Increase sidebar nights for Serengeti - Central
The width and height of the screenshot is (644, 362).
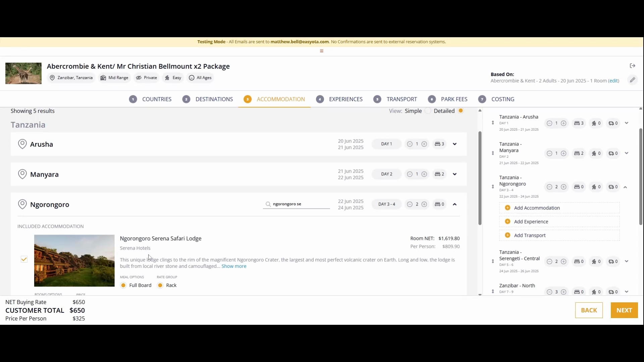tap(564, 261)
